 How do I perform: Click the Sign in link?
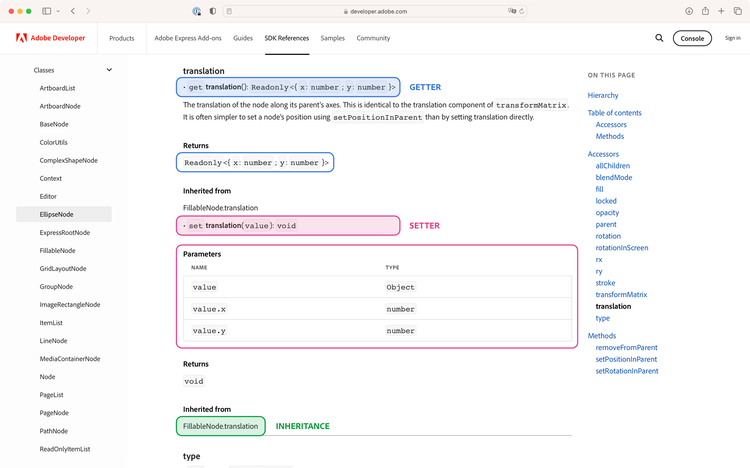(x=732, y=38)
